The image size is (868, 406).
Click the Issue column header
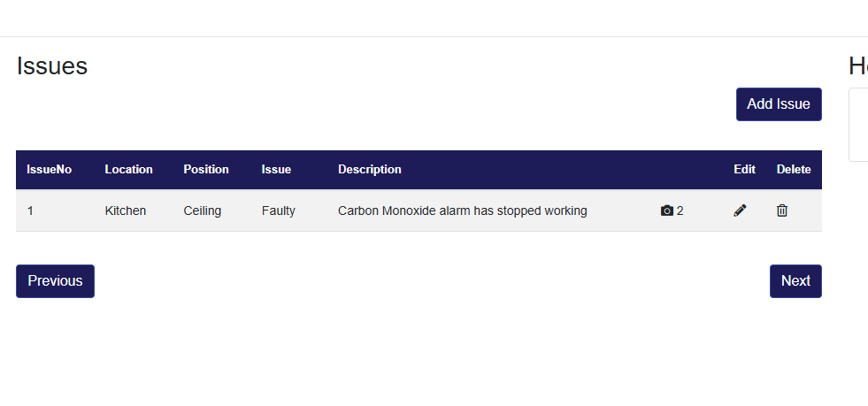tap(276, 169)
